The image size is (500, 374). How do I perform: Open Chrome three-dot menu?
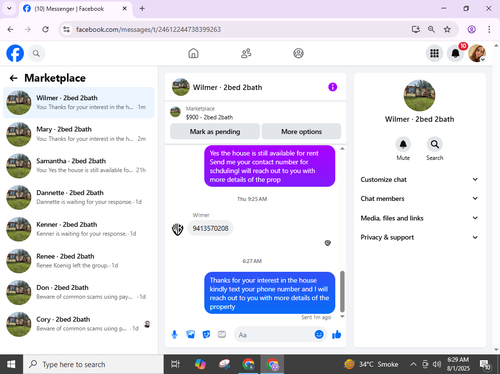(x=489, y=29)
